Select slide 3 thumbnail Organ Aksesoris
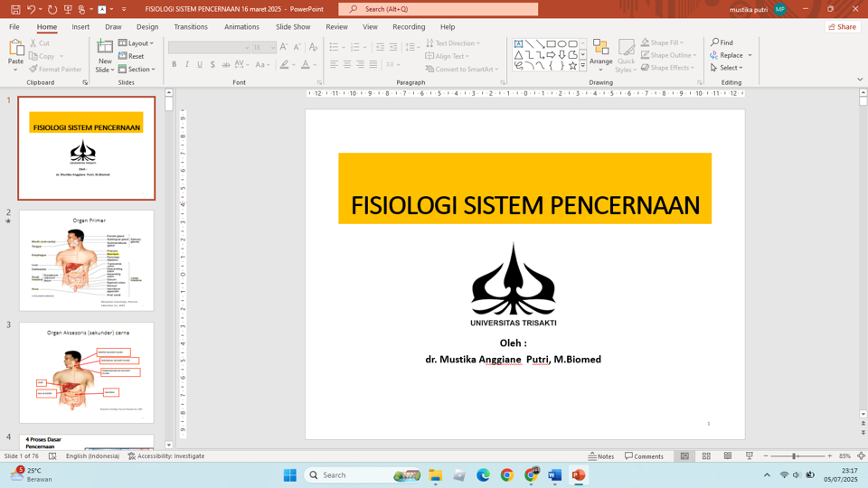The image size is (868, 488). (x=87, y=373)
